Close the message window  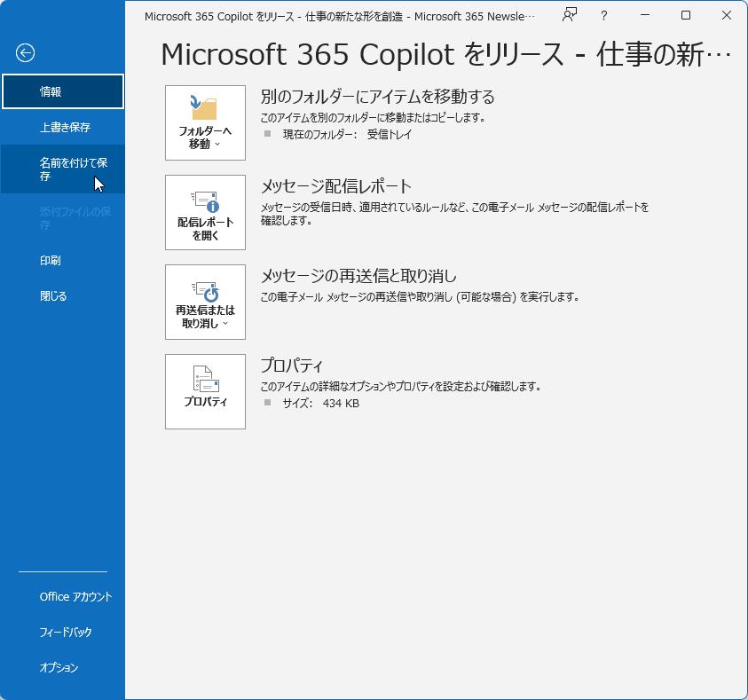727,15
